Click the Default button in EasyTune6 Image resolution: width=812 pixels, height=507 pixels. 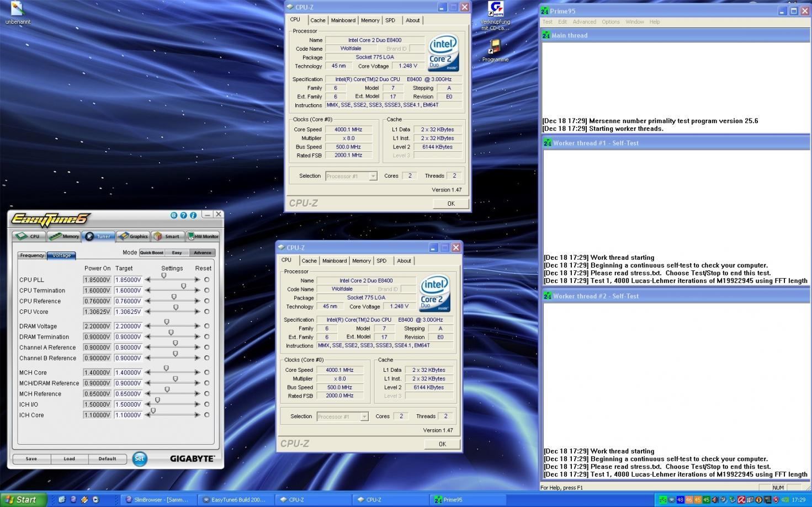click(107, 458)
